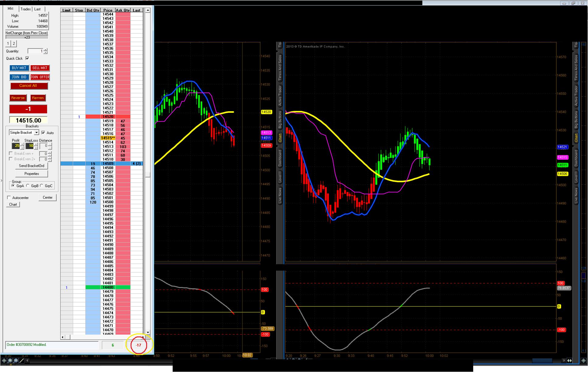Click the Flatten position button
588x373 pixels.
point(38,98)
